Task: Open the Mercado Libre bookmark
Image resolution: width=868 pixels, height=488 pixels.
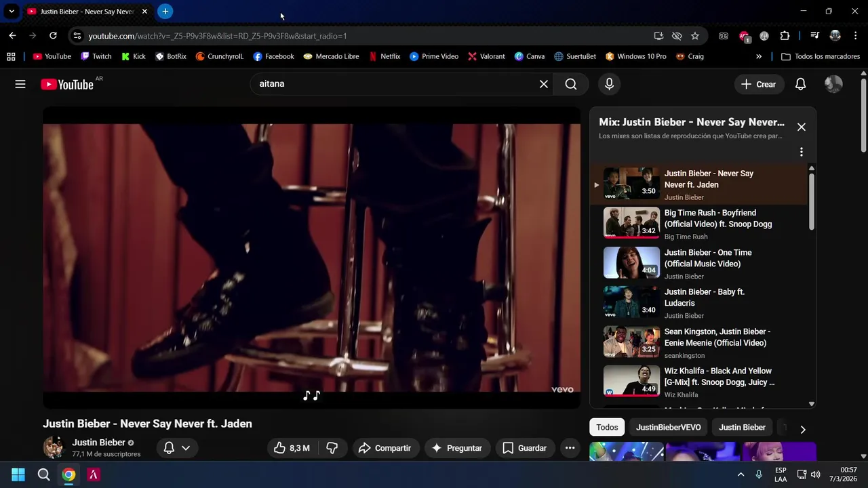Action: pyautogui.click(x=331, y=57)
